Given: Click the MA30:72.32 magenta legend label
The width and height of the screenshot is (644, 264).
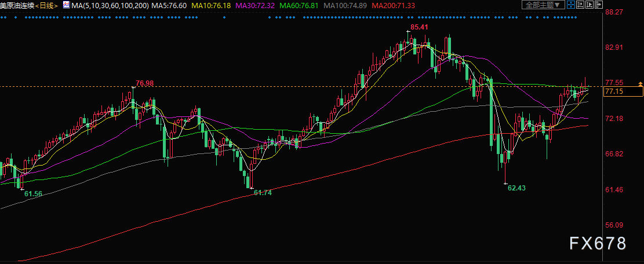Looking at the screenshot, I should point(257,5).
